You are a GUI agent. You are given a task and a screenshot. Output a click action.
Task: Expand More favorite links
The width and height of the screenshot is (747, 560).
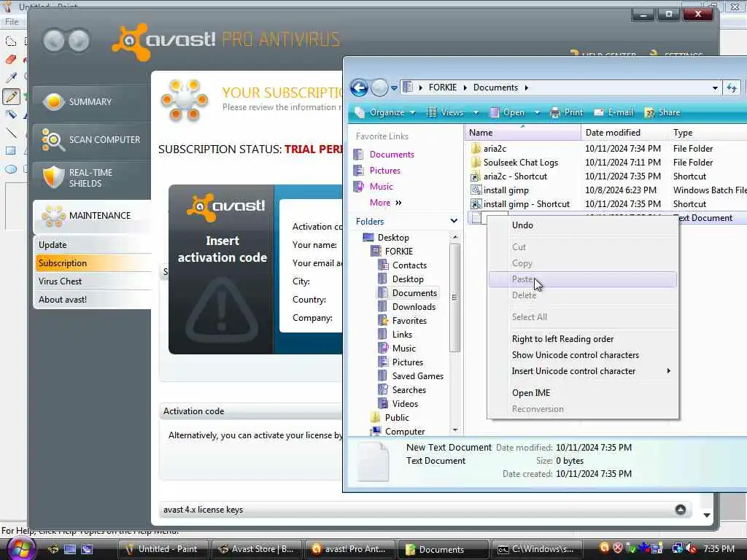(x=385, y=203)
